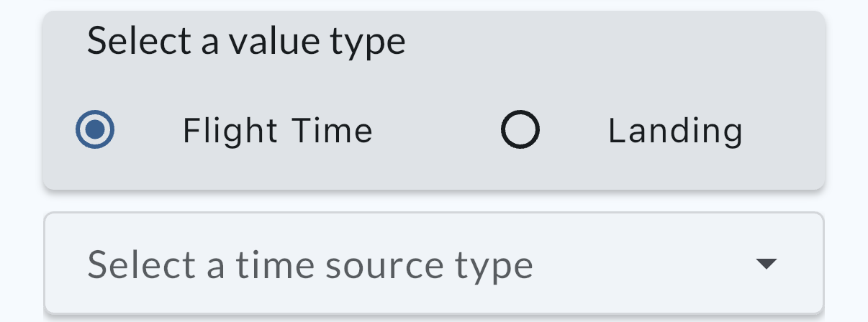The image size is (868, 322).
Task: Choose Flight Time as the value type
Action: pyautogui.click(x=95, y=130)
